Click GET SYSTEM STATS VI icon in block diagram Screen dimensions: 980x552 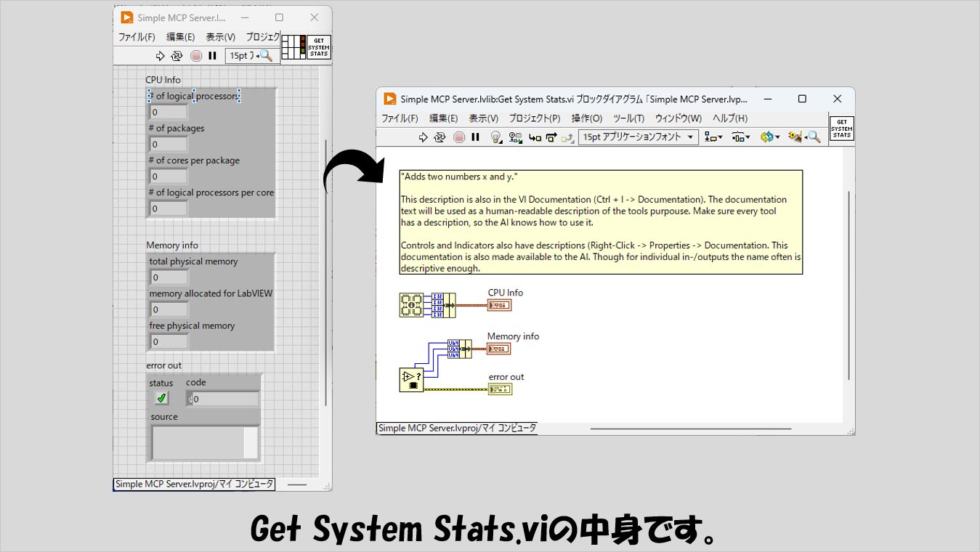[x=841, y=129]
